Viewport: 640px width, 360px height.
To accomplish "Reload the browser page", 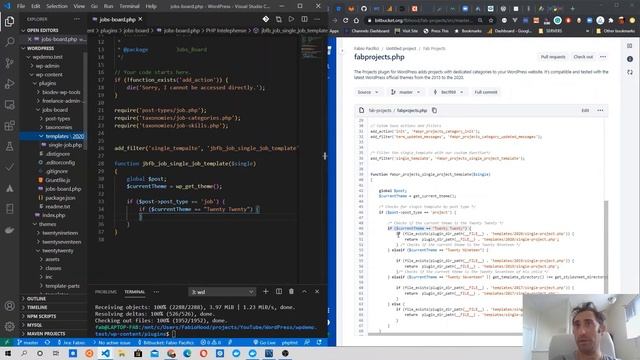I will point(345,20).
